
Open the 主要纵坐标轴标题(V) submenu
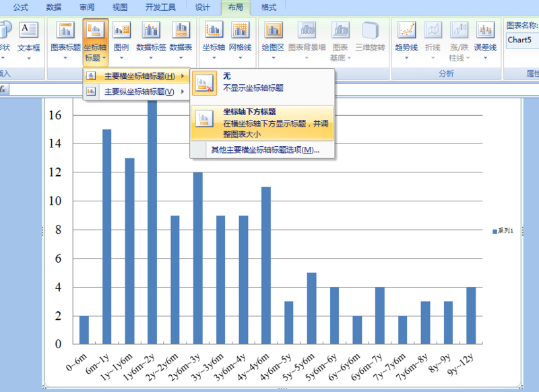(x=137, y=92)
